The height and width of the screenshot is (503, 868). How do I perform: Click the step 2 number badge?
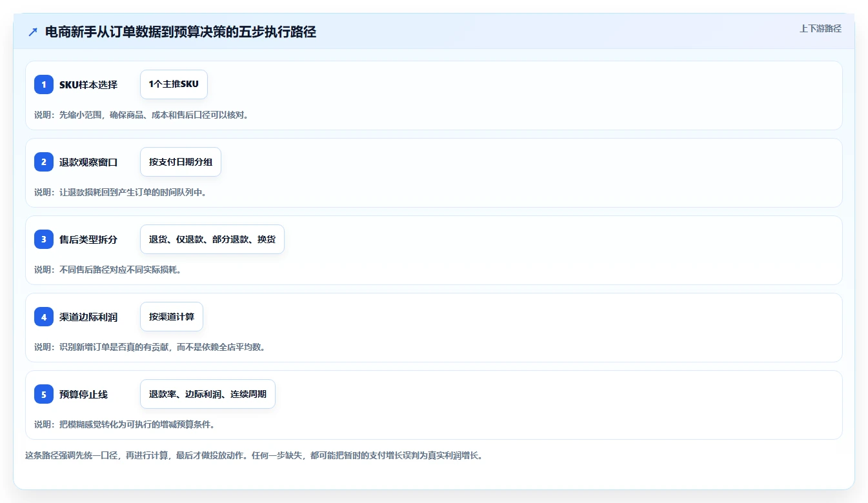[x=44, y=162]
